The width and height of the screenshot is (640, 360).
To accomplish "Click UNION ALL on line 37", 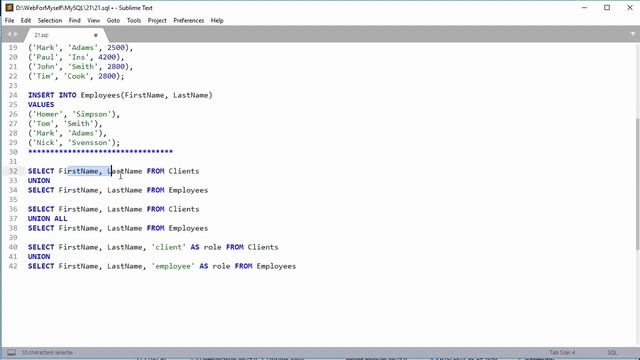I will pos(47,218).
